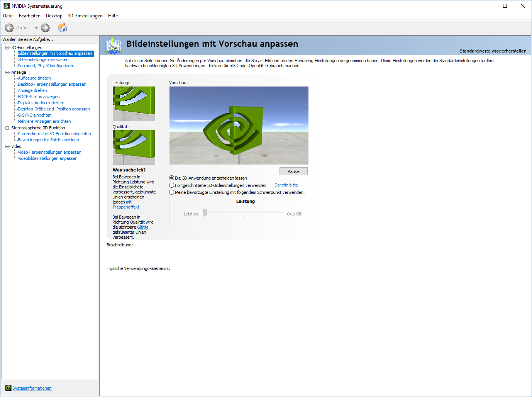Open Videobildeinstellungen anpassen
Image resolution: width=532 pixels, height=397 pixels.
[x=47, y=158]
